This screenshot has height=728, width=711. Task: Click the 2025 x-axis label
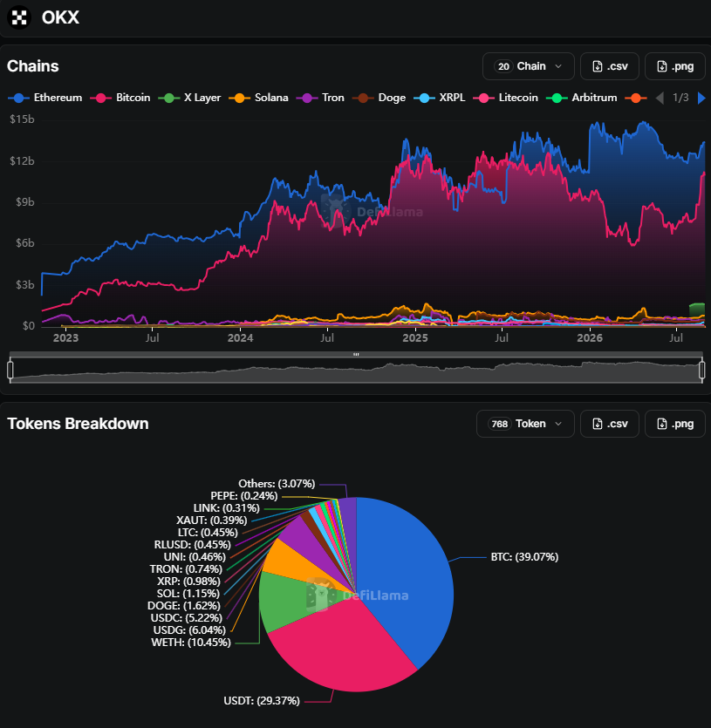click(415, 338)
